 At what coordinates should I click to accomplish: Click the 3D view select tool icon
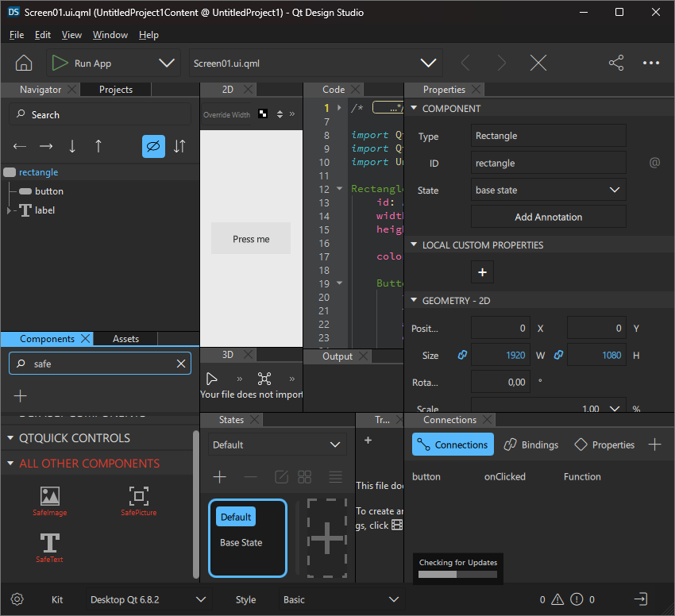click(212, 379)
